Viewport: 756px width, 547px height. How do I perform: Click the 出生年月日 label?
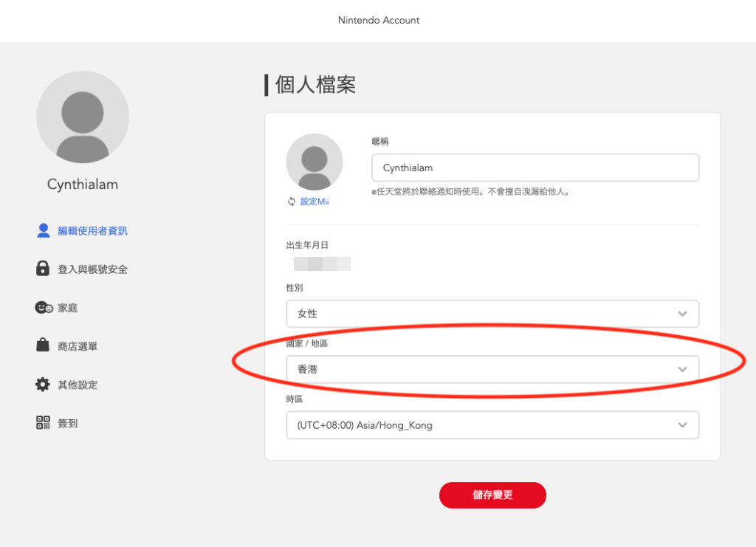[x=307, y=245]
